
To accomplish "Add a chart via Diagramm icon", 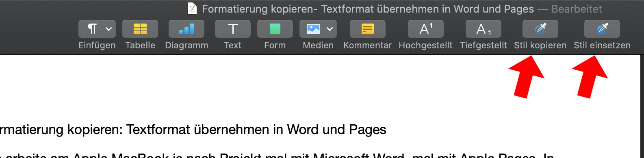I will (186, 29).
